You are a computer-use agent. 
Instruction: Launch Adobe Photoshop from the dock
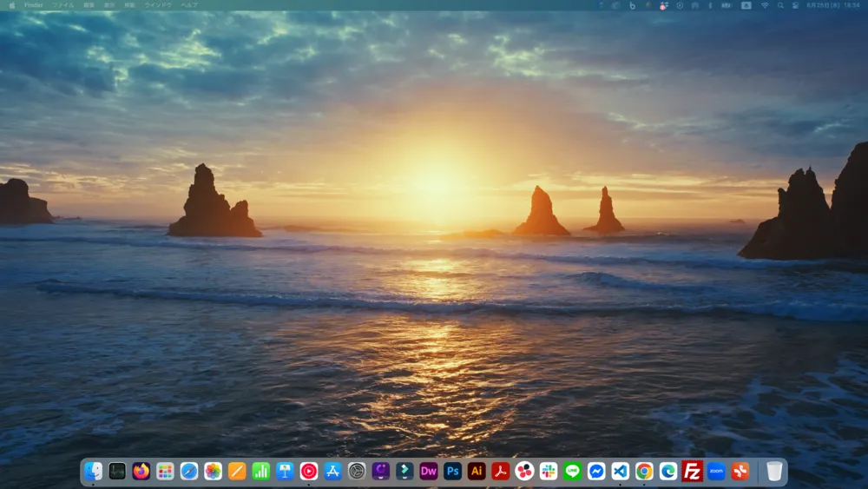click(452, 471)
